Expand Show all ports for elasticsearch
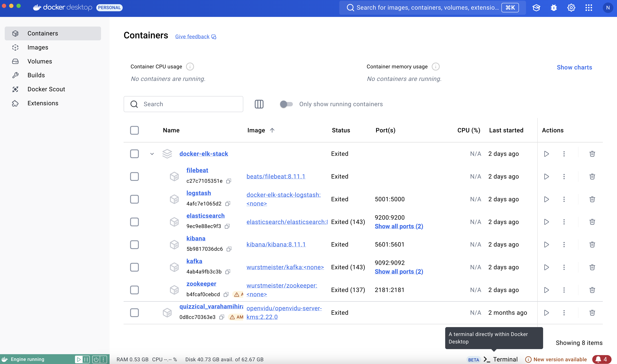The height and width of the screenshot is (364, 617). click(399, 226)
